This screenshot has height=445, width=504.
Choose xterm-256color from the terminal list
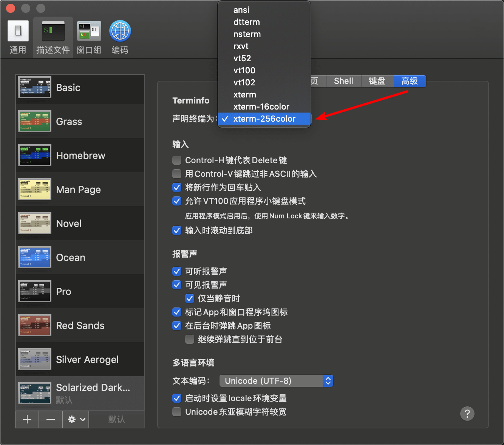click(264, 119)
